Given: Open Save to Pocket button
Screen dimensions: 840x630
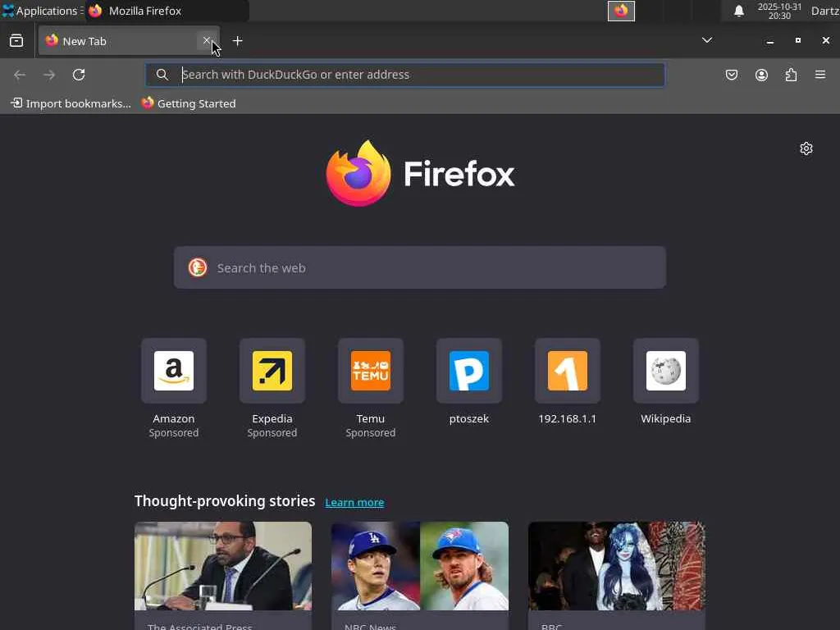Looking at the screenshot, I should [x=731, y=75].
